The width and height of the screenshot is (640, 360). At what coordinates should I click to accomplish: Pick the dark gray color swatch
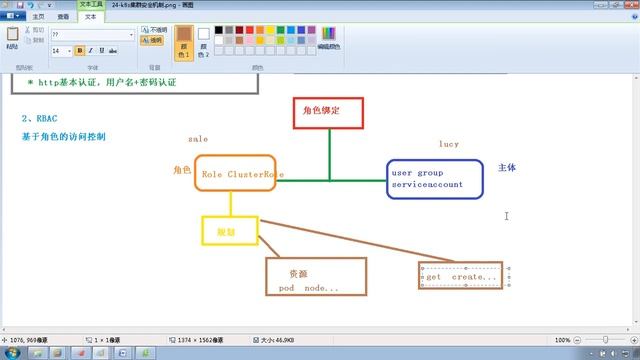[229, 30]
